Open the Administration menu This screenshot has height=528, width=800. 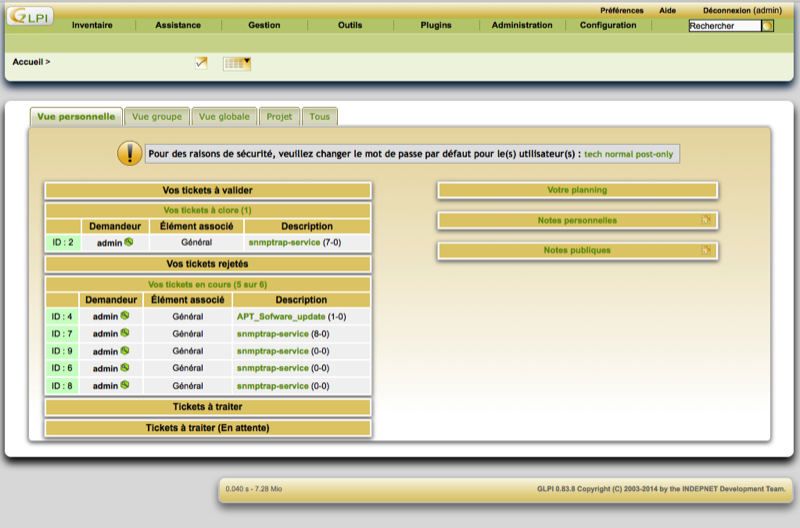(521, 25)
